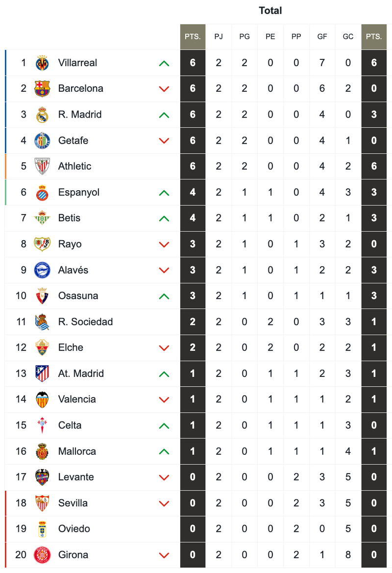
Task: Open the At. Madrid team link
Action: pos(81,374)
